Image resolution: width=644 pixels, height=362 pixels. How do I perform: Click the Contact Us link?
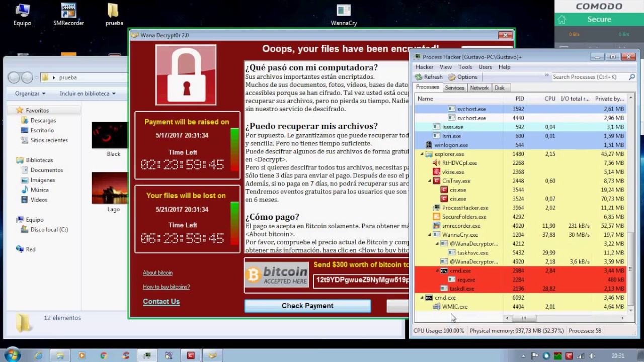click(161, 302)
